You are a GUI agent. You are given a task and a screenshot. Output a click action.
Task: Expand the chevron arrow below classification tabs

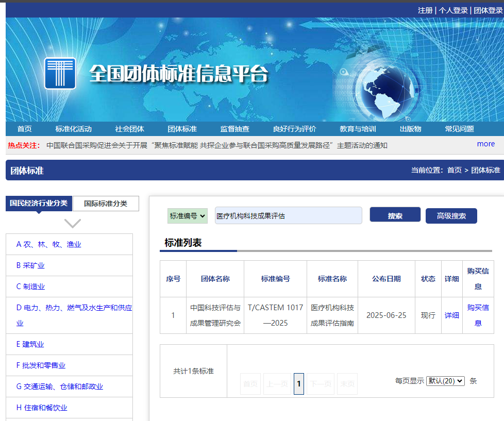coord(73,223)
